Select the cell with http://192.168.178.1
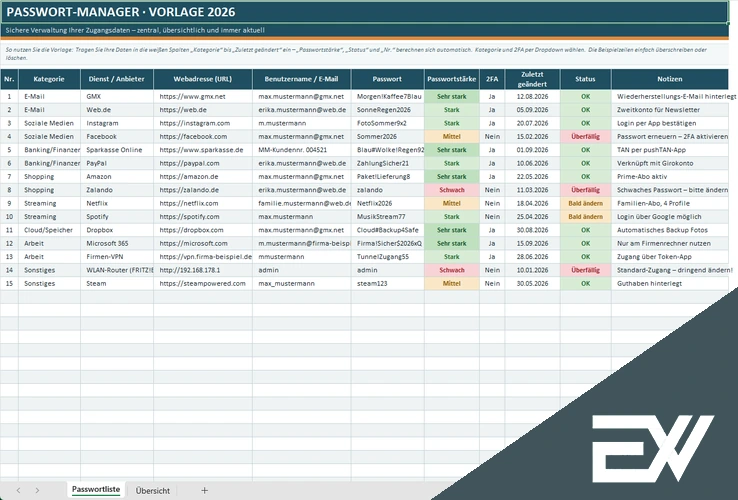 [x=203, y=270]
